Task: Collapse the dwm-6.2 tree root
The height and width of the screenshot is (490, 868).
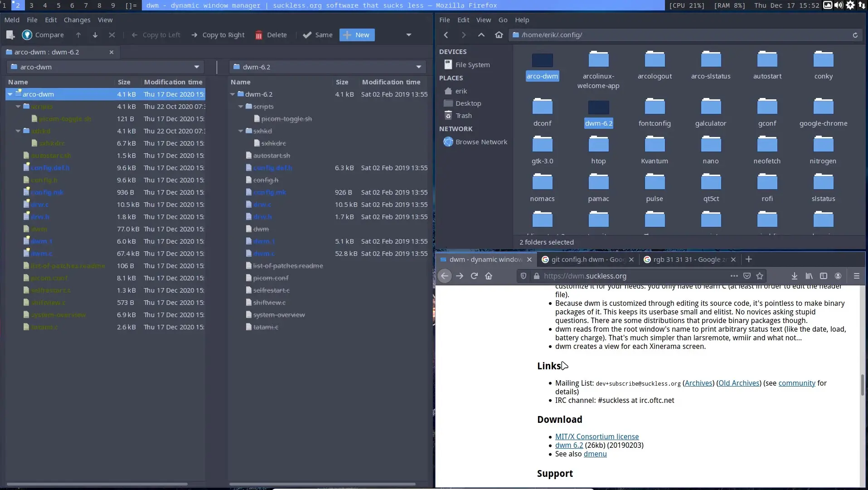Action: click(233, 94)
